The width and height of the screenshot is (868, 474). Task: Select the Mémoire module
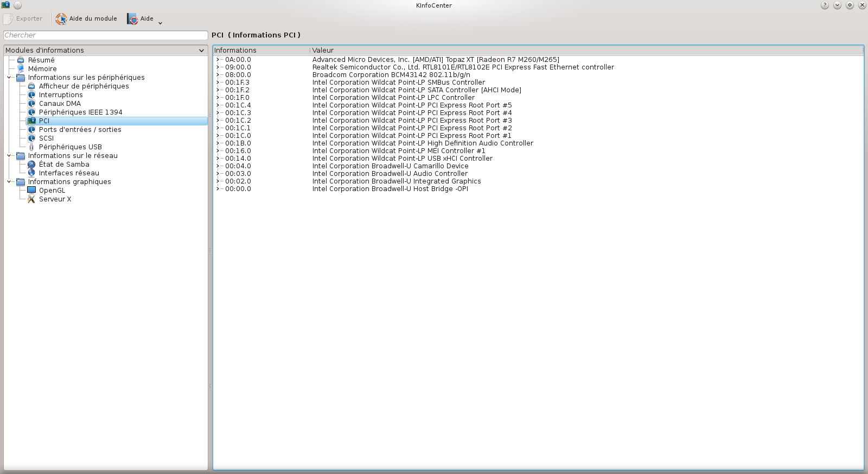coord(42,69)
